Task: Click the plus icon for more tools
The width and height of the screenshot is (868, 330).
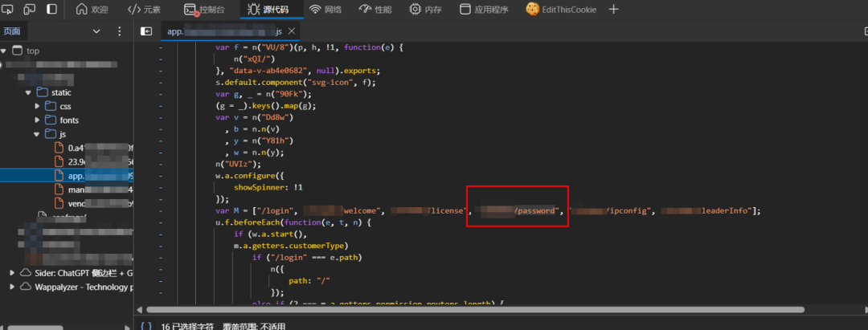Action: click(x=613, y=10)
